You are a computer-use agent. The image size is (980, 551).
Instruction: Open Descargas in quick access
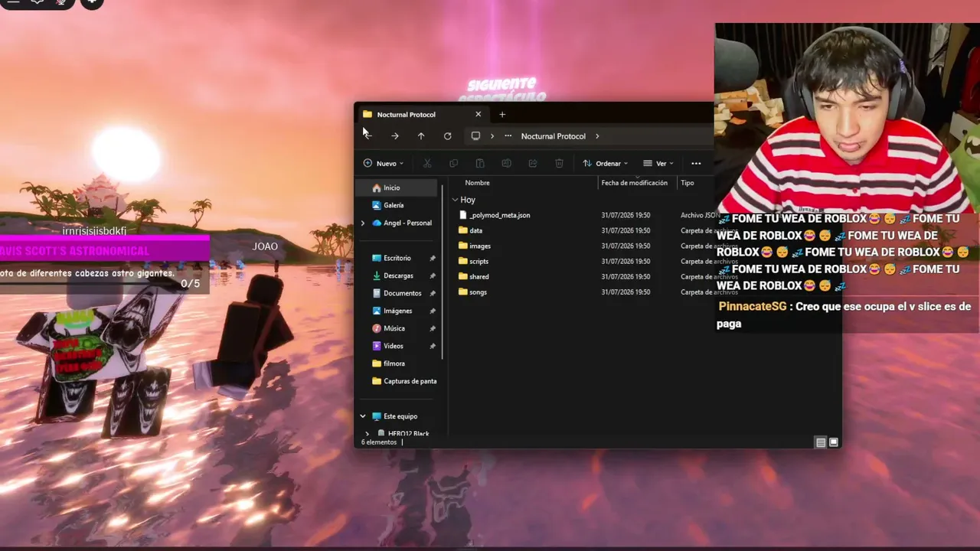point(398,275)
